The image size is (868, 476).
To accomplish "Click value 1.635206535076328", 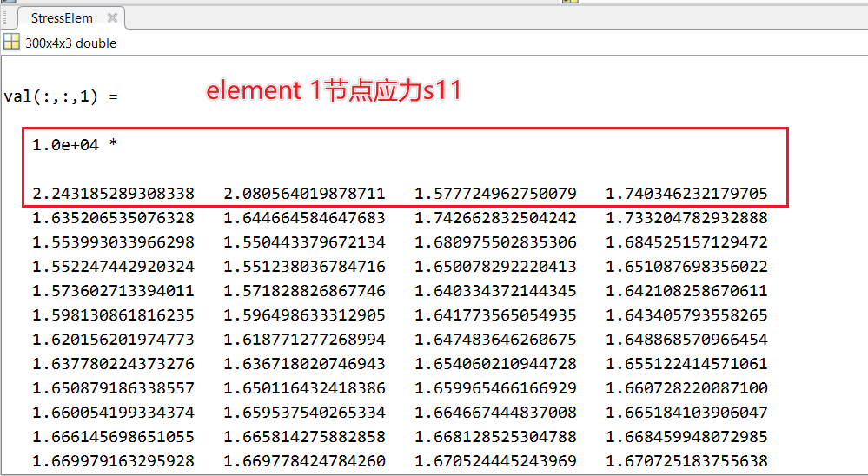I will [114, 217].
